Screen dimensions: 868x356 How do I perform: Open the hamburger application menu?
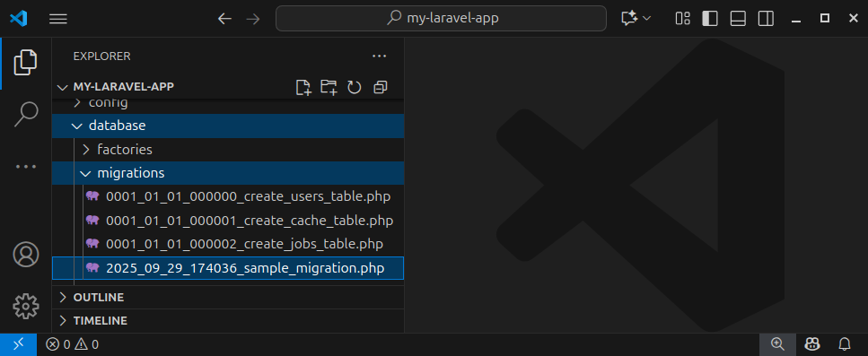tap(58, 19)
